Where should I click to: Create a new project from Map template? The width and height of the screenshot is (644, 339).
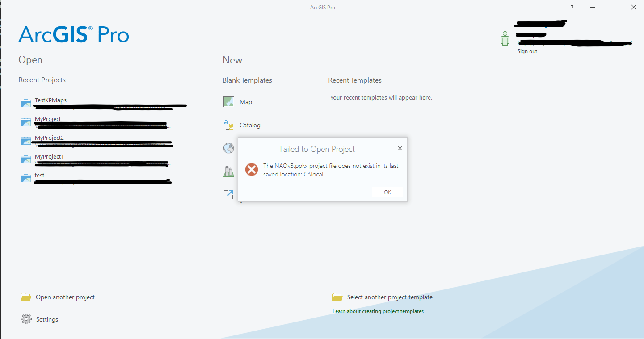pyautogui.click(x=238, y=102)
